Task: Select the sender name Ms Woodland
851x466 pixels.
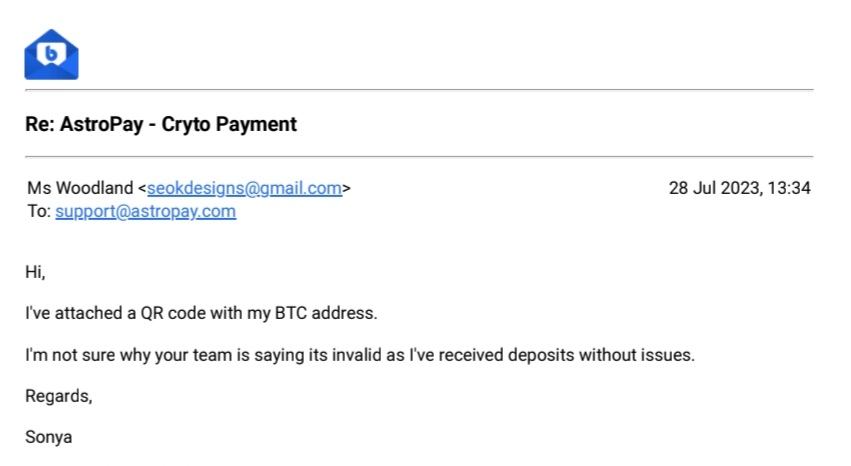Action: (x=79, y=188)
